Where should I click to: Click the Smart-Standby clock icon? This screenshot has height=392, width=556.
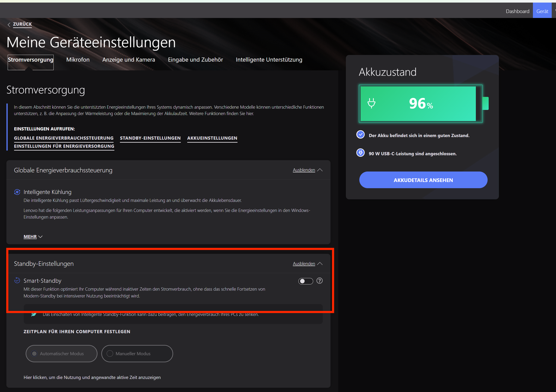click(17, 280)
